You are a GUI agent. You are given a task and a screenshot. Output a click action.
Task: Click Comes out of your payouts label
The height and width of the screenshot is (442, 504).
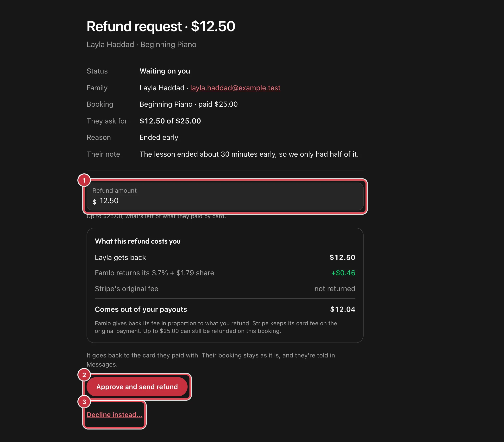pos(141,309)
